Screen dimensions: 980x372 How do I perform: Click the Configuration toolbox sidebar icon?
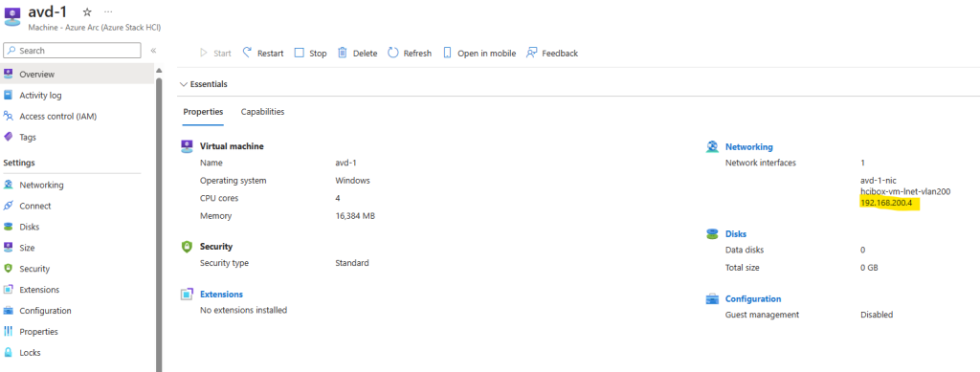8,311
